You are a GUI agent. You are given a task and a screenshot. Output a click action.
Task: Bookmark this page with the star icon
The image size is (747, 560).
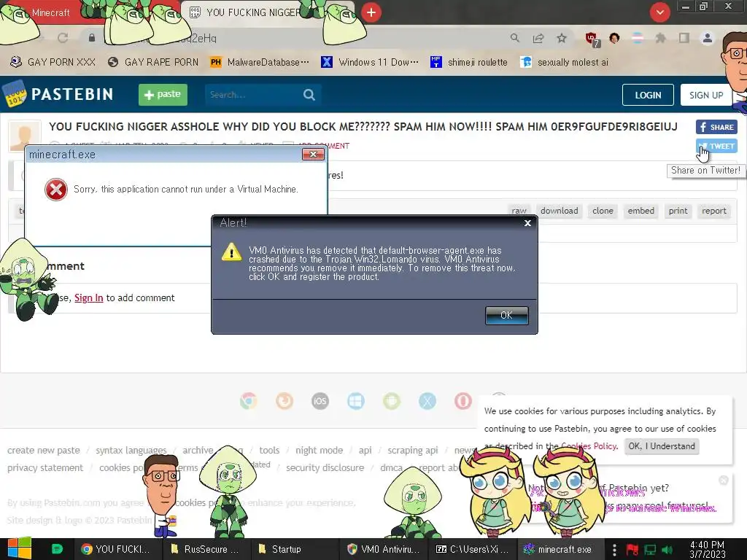pos(562,38)
